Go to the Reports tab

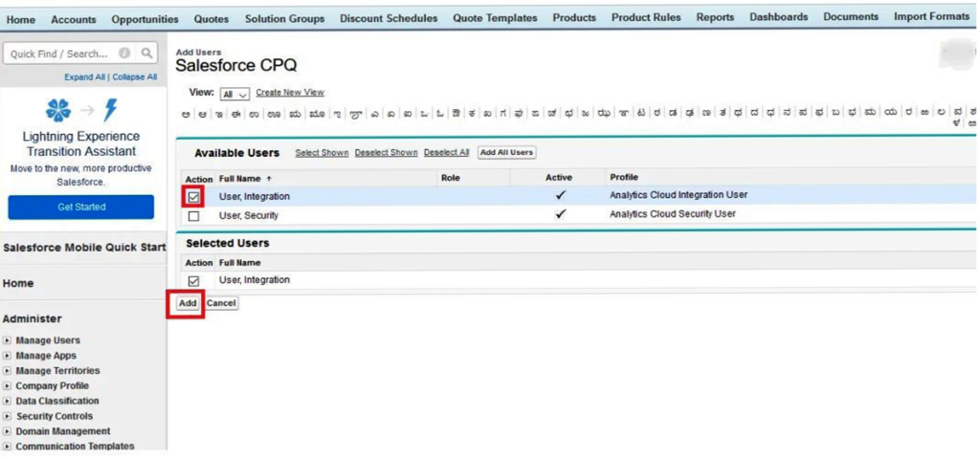(715, 17)
